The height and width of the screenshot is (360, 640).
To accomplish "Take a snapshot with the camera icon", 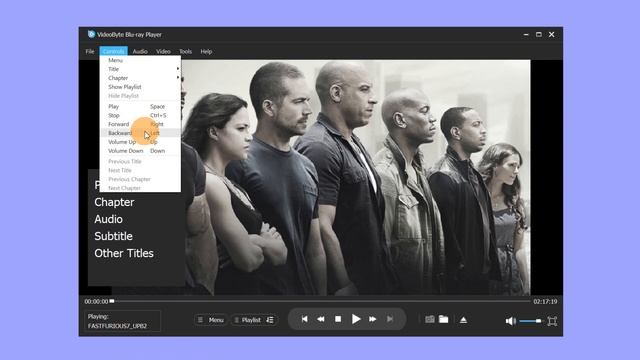I will pos(430,319).
